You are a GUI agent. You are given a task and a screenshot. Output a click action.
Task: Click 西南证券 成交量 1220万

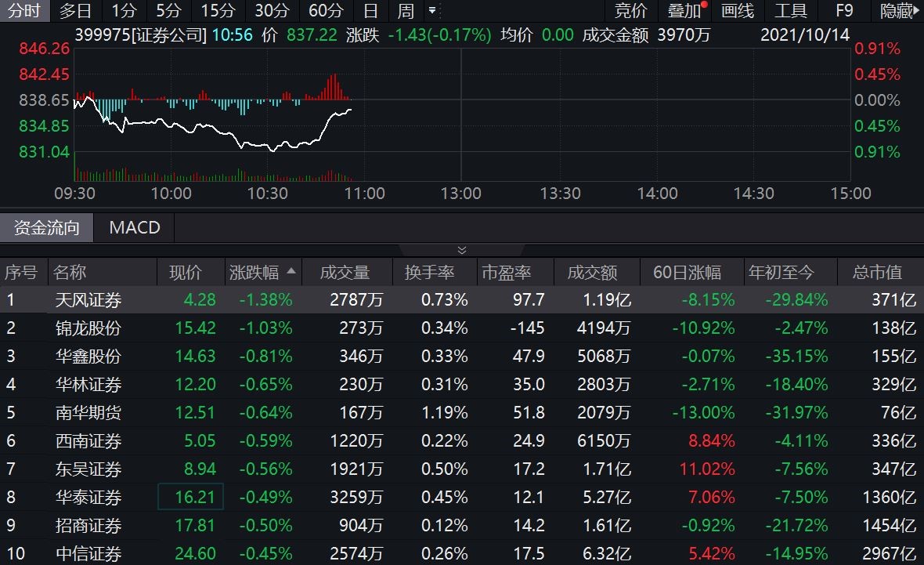click(356, 441)
